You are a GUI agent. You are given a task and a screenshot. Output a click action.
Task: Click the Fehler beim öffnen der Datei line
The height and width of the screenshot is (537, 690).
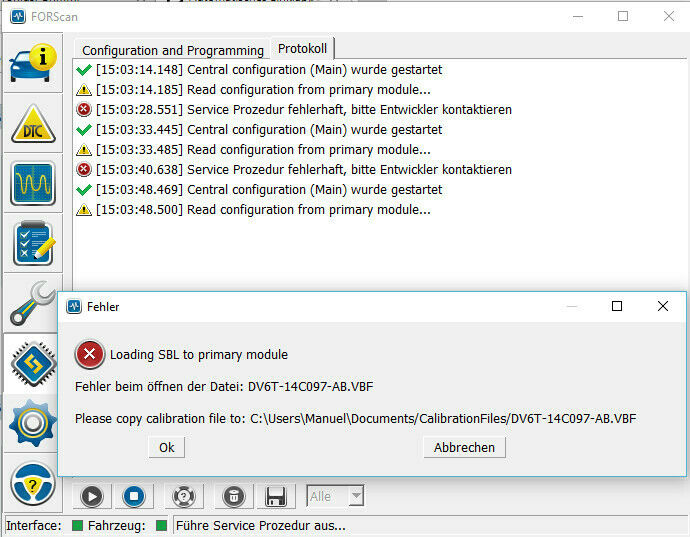(x=224, y=386)
